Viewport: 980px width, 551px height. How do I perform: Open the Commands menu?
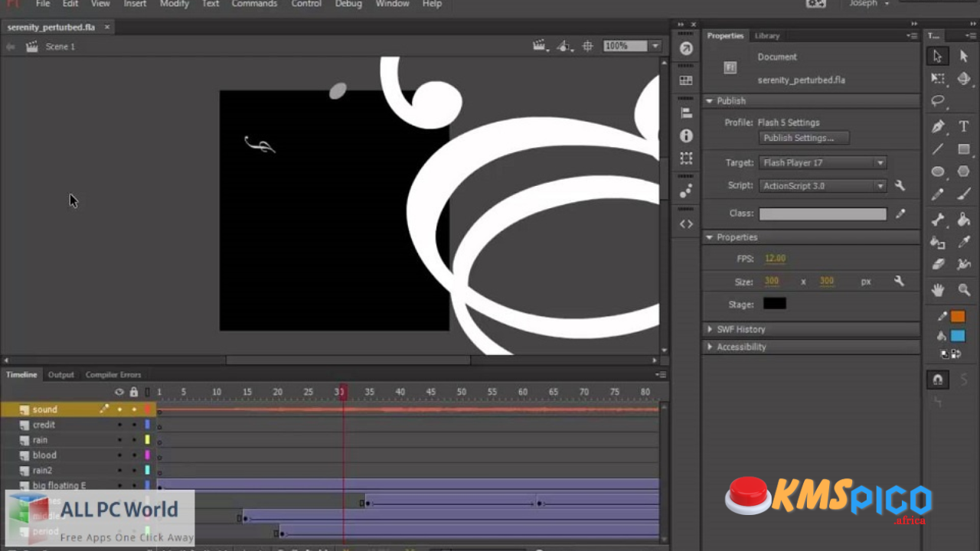click(254, 4)
